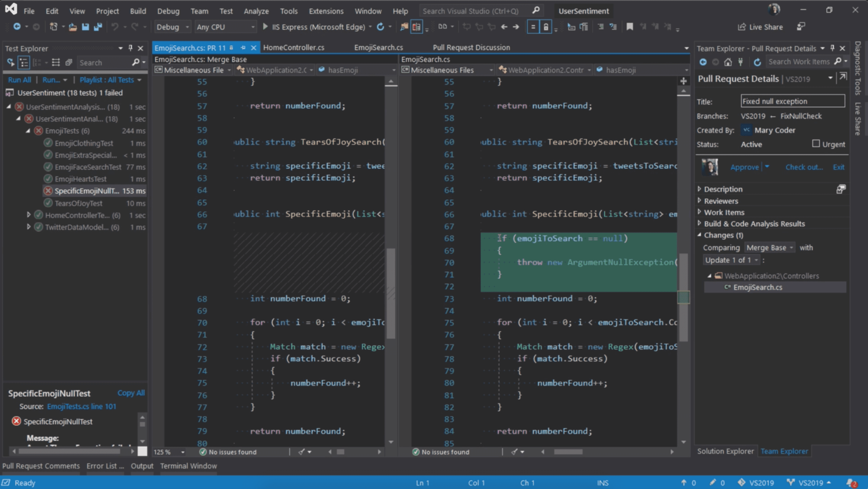The width and height of the screenshot is (868, 489).
Task: Click EmojiTests.cs line 101 link
Action: pos(82,406)
